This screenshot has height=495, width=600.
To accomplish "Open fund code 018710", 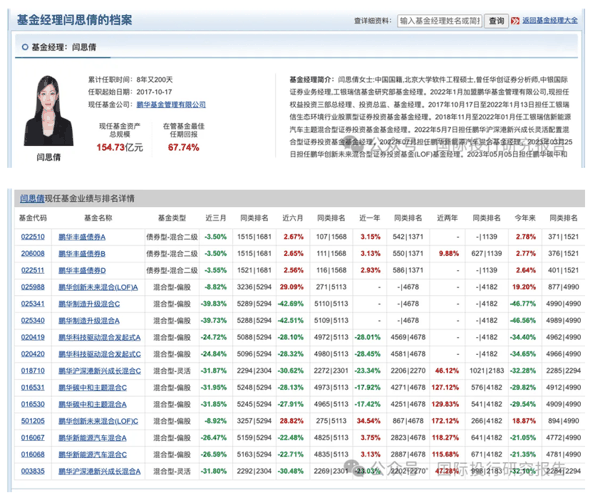I will coord(33,371).
